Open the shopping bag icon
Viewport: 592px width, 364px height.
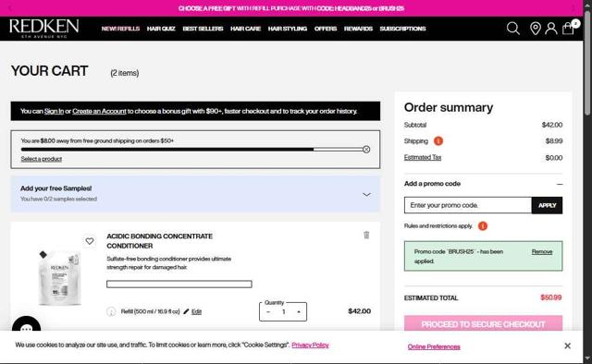point(568,29)
